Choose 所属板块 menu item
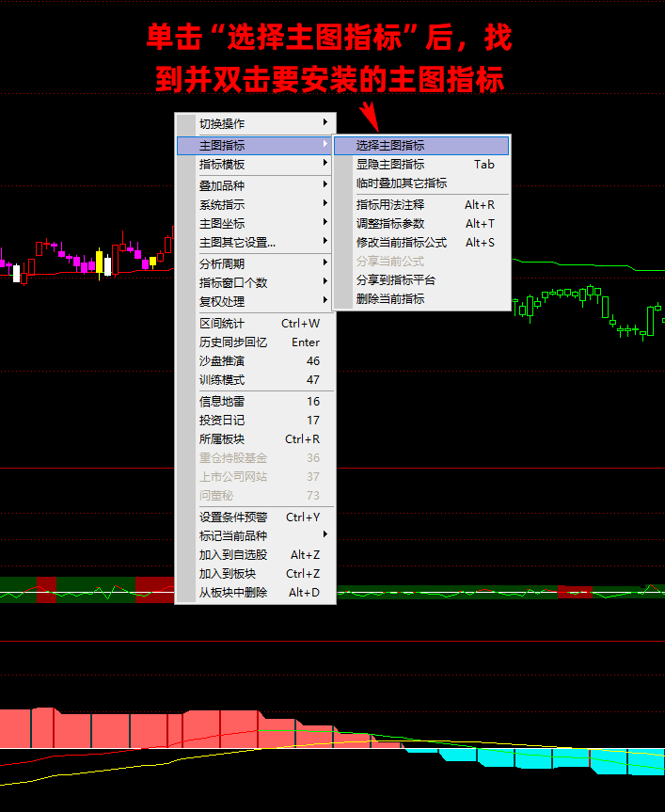Image resolution: width=665 pixels, height=812 pixels. pyautogui.click(x=256, y=439)
